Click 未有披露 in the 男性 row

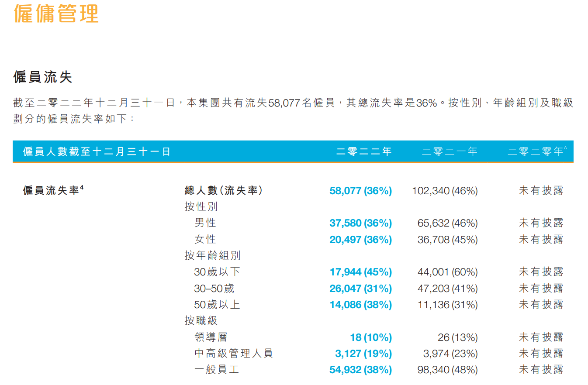pyautogui.click(x=541, y=223)
